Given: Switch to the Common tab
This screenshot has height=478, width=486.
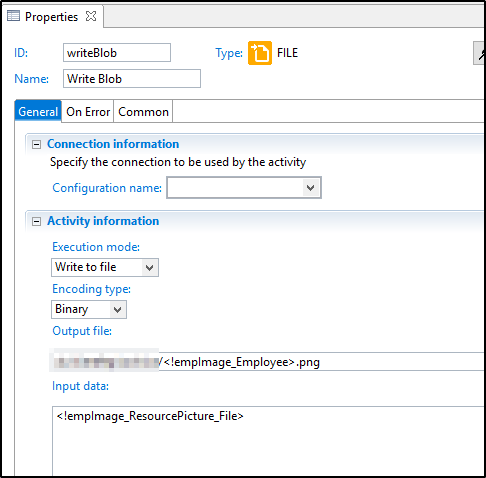Looking at the screenshot, I should coord(143,112).
